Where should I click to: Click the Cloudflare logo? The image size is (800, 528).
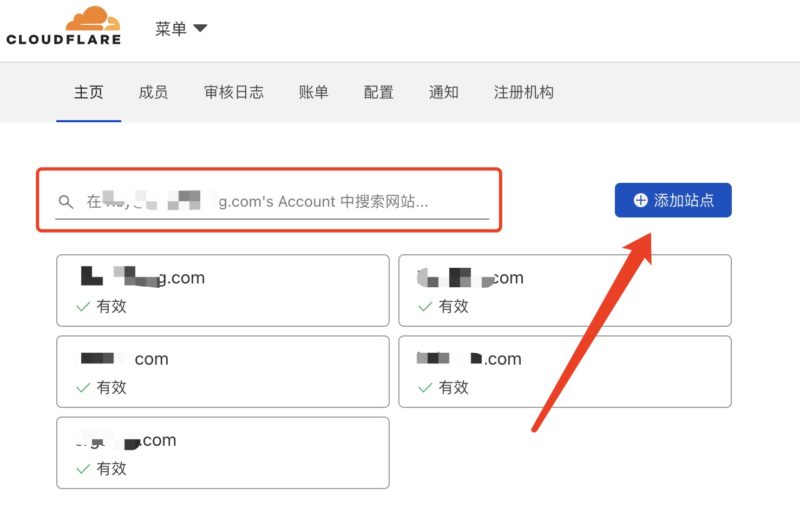click(63, 26)
